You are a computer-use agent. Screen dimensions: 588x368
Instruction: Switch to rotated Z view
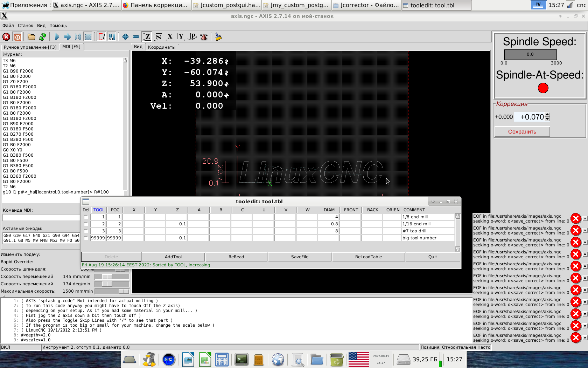point(158,37)
